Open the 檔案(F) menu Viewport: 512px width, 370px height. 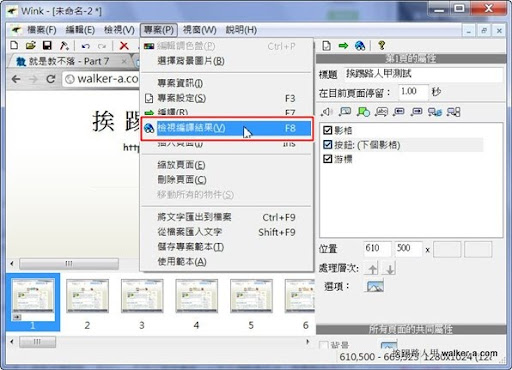[41, 30]
